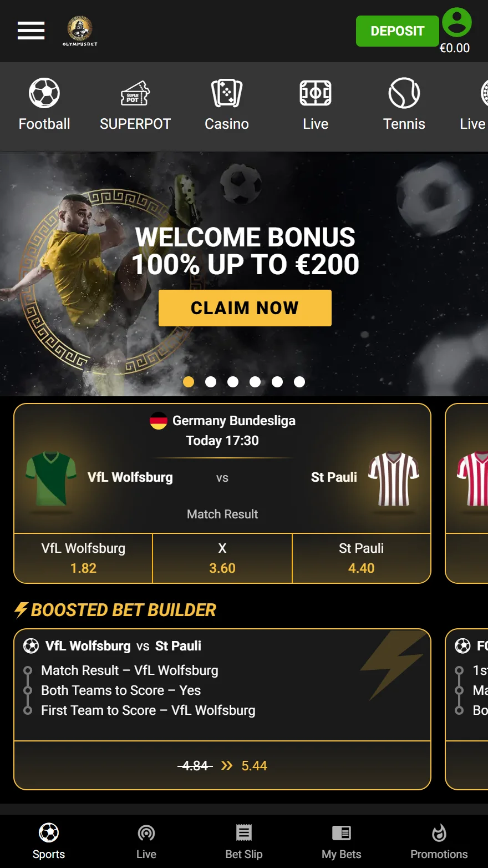The height and width of the screenshot is (868, 488).
Task: Switch to the Bet Slip tab
Action: [x=244, y=841]
